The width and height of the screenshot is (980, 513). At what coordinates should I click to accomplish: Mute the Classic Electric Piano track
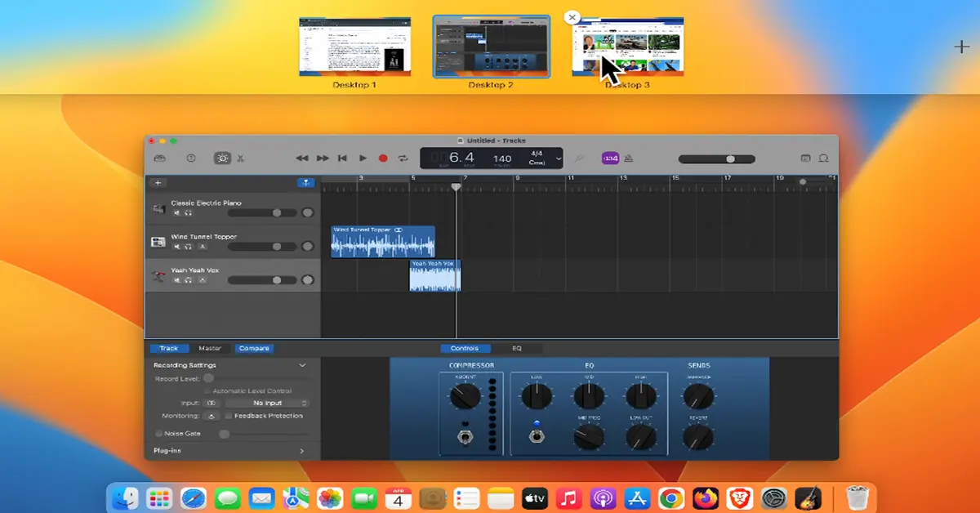click(x=176, y=212)
